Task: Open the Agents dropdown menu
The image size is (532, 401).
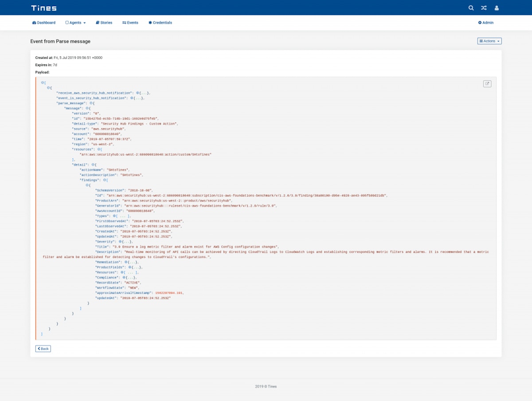Action: [75, 23]
